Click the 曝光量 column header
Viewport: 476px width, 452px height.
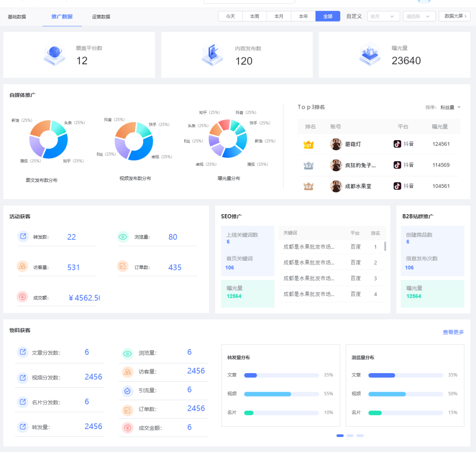pyautogui.click(x=439, y=127)
